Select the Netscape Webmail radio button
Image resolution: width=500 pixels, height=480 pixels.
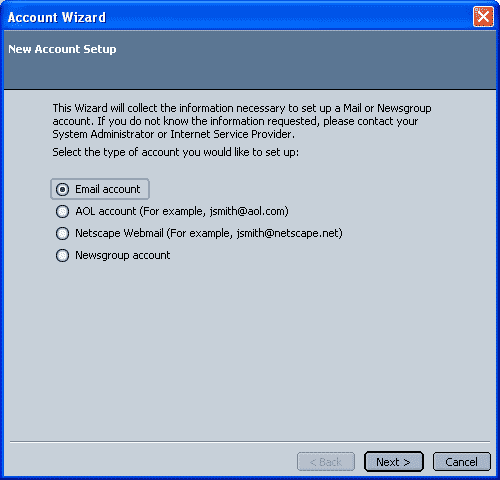(62, 233)
